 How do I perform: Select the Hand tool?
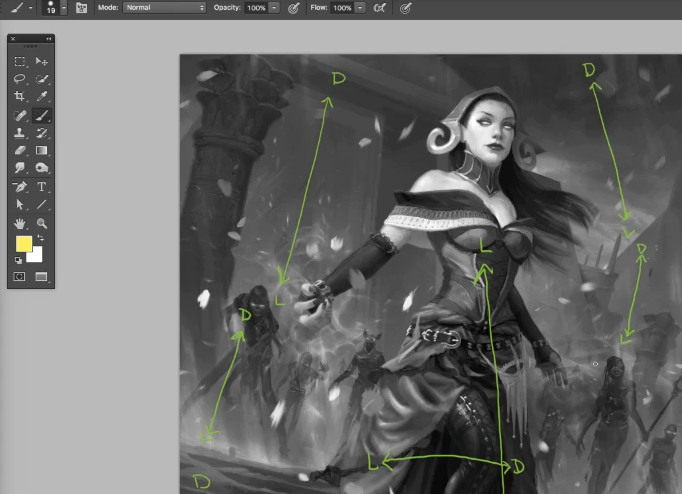point(20,224)
